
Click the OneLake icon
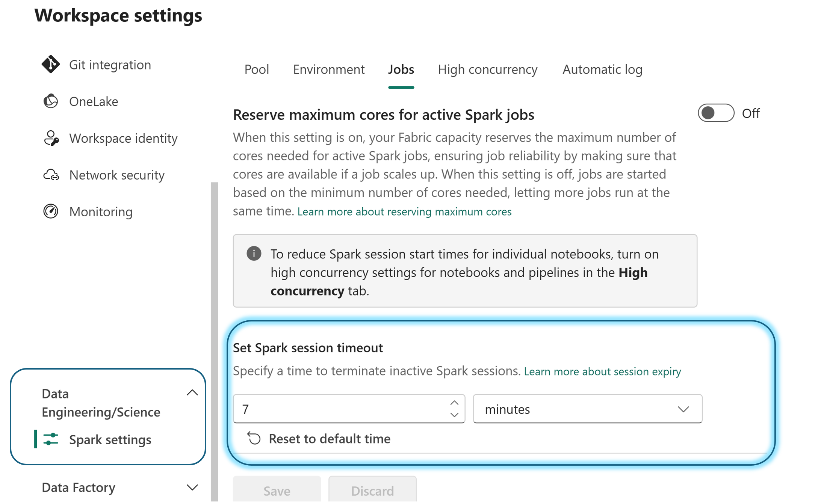coord(51,101)
